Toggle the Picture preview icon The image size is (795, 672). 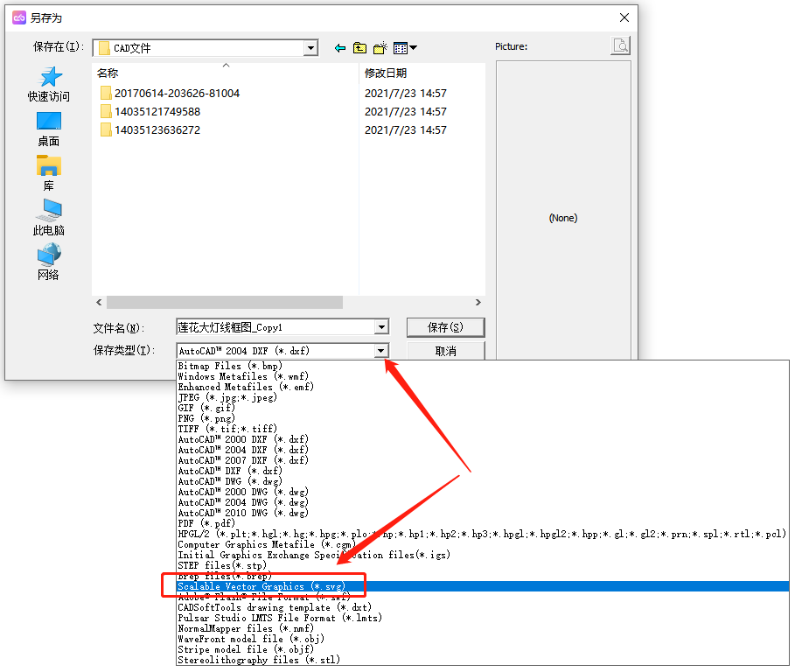620,46
